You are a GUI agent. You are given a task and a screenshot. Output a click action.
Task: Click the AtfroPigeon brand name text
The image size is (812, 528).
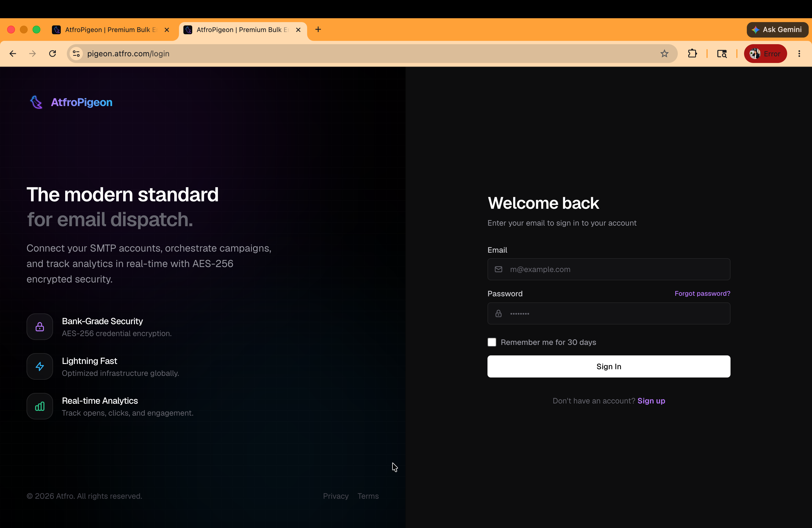coord(81,102)
